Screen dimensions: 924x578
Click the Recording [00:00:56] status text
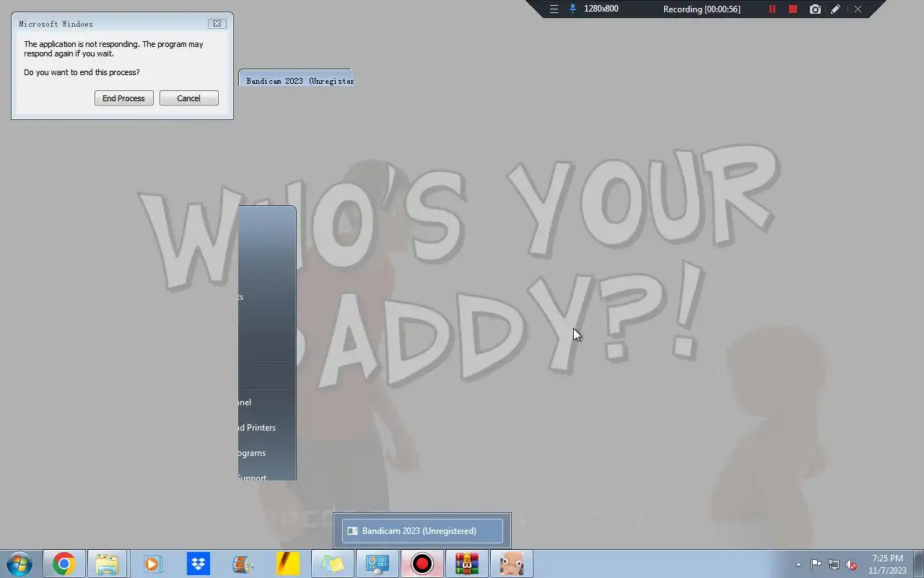point(702,9)
